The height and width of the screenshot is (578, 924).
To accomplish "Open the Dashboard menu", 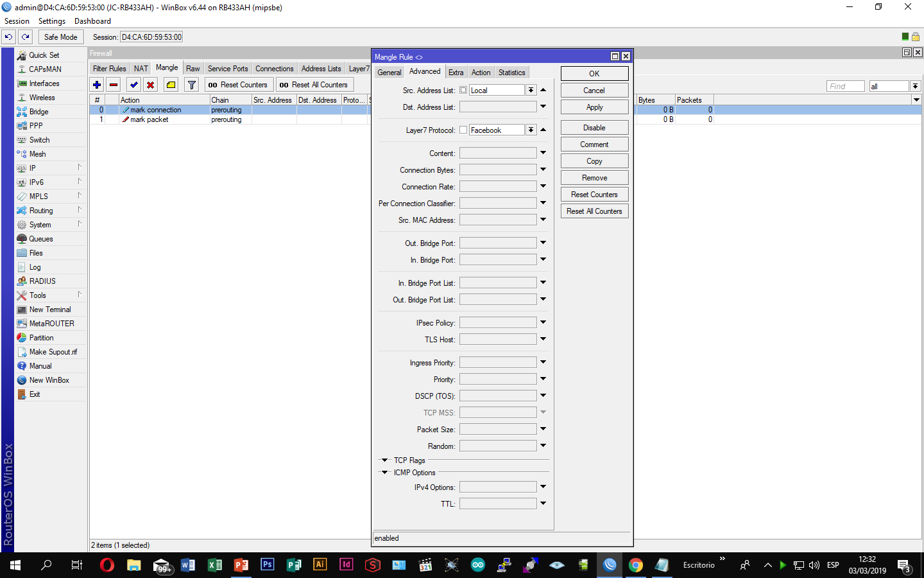I will [92, 21].
